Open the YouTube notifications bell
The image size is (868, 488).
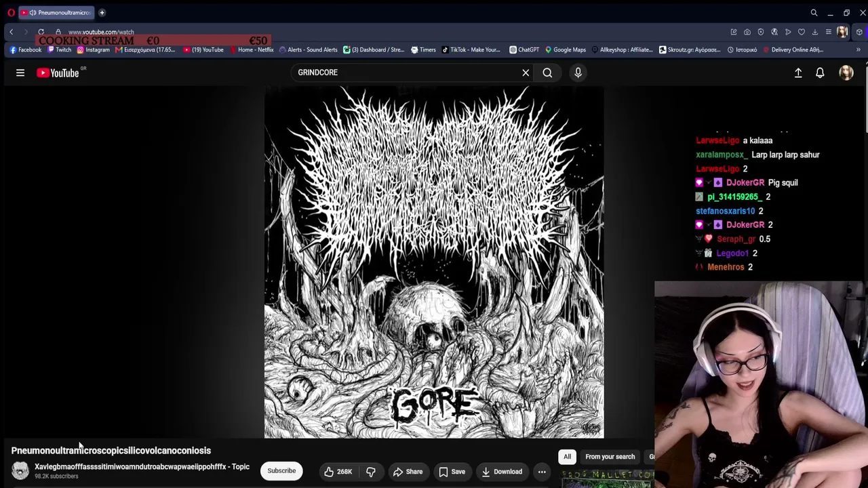pos(820,73)
